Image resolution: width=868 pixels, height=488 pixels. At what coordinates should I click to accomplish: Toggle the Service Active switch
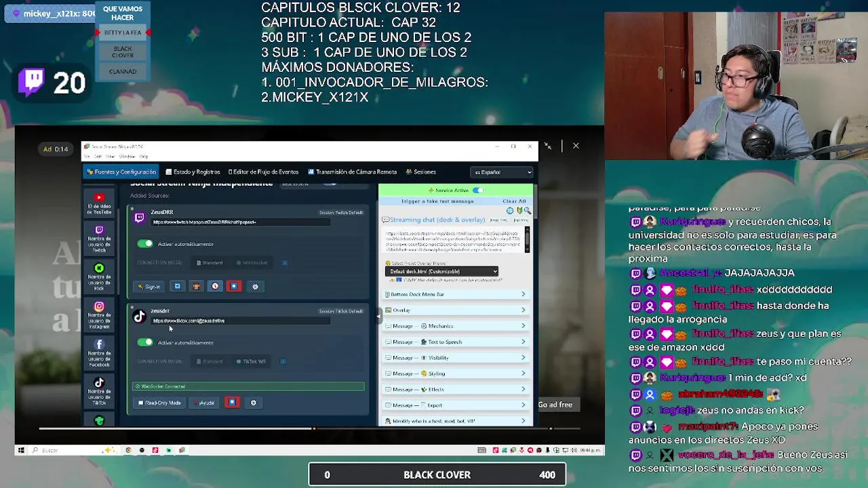pyautogui.click(x=478, y=190)
